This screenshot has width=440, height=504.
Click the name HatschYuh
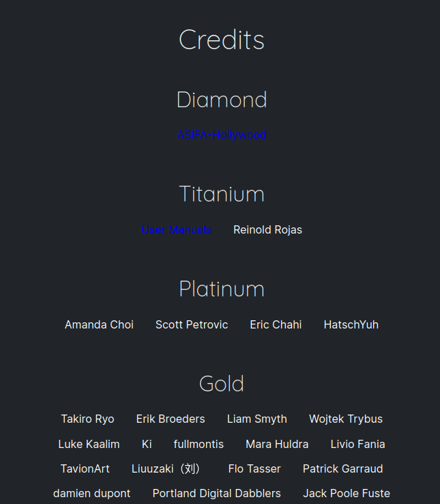[x=351, y=324]
